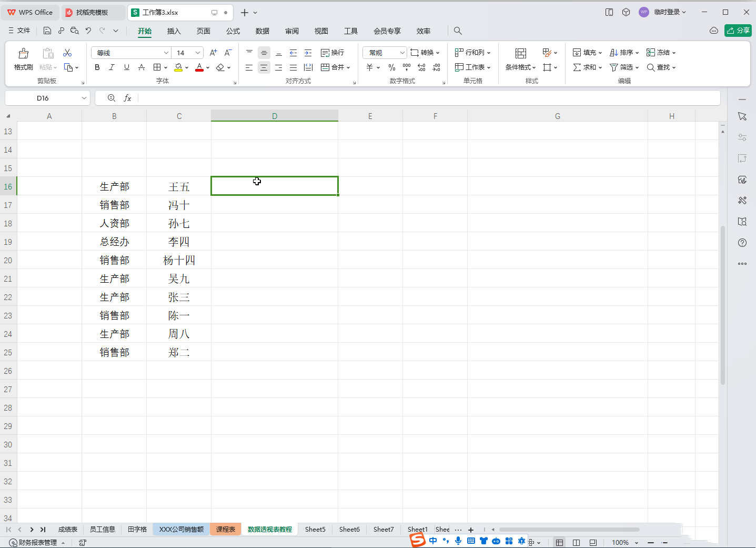Click the Align left icon
Viewport: 756px width, 548px height.
tap(249, 67)
